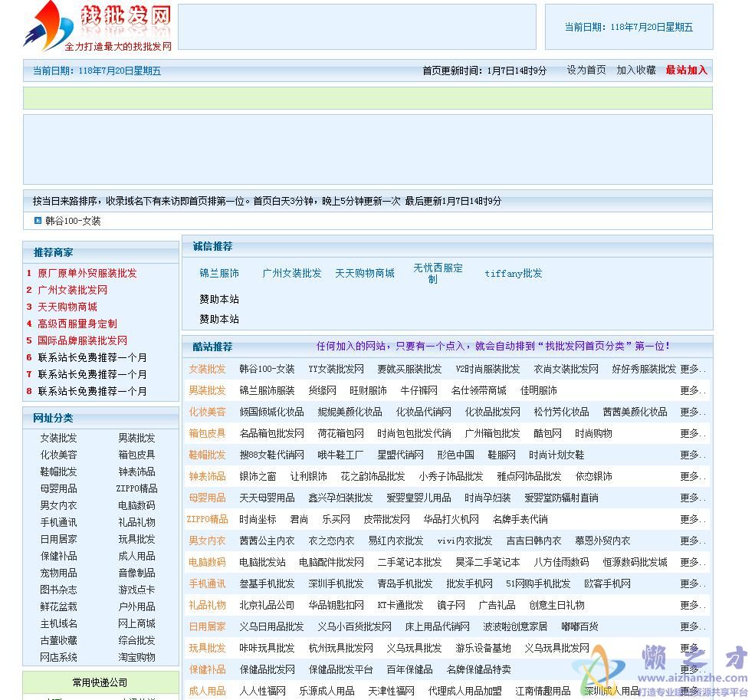
Task: Expand 更多 in the 箱包皮具 row
Action: point(693,433)
